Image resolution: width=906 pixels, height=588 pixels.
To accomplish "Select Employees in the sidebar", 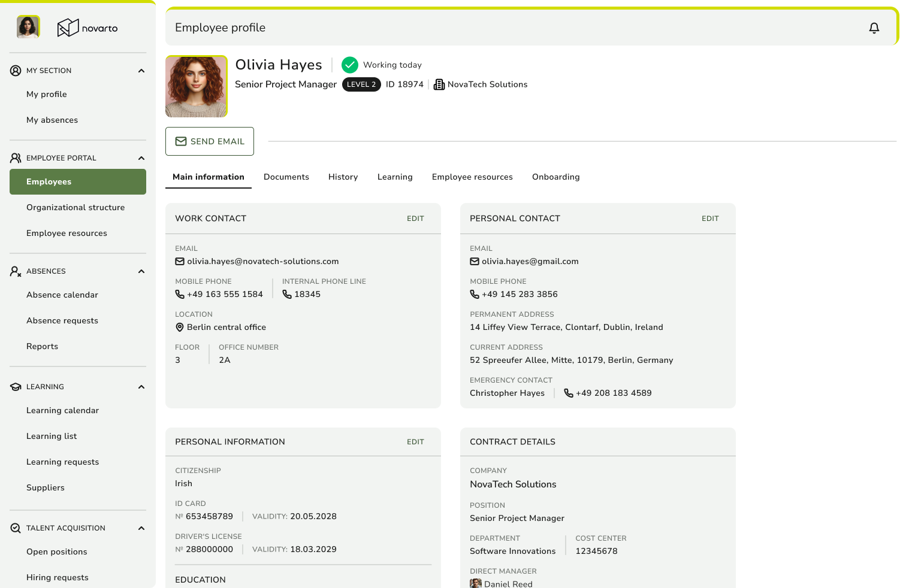I will point(78,181).
